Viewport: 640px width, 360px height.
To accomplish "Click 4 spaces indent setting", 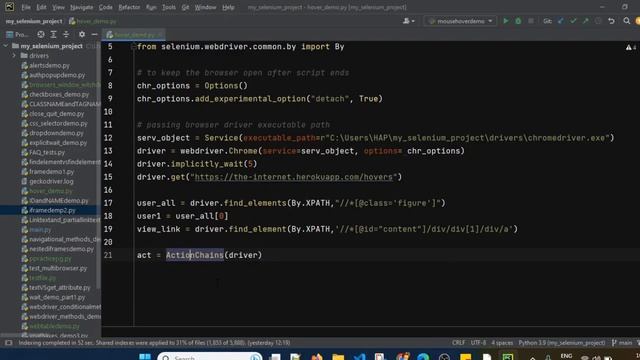I will [502, 343].
